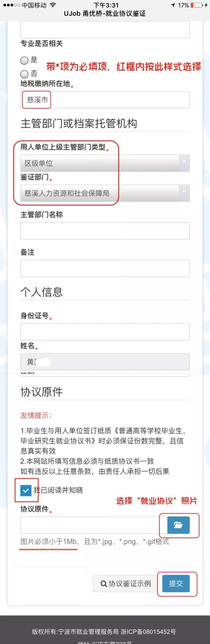Open the folder icon to upload agreement

(178, 525)
